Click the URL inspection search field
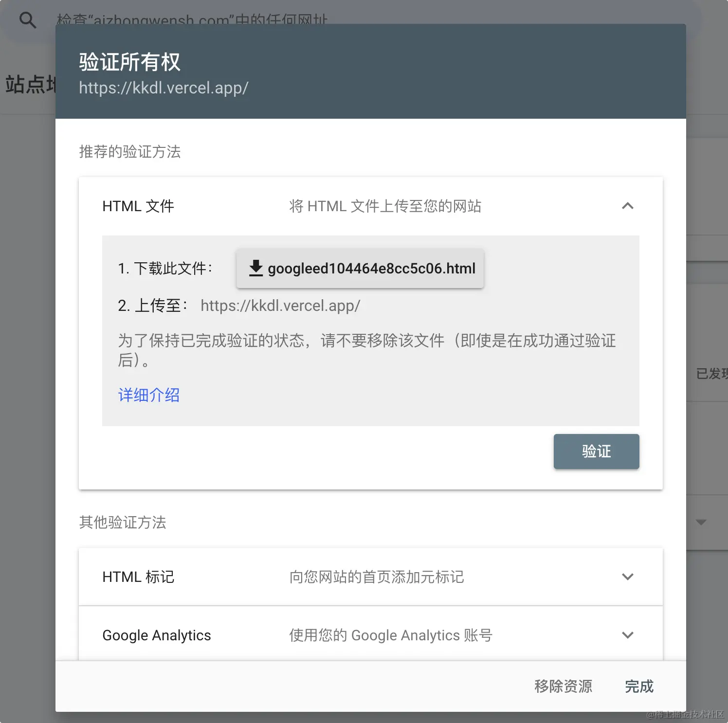This screenshot has width=728, height=723. pyautogui.click(x=350, y=19)
